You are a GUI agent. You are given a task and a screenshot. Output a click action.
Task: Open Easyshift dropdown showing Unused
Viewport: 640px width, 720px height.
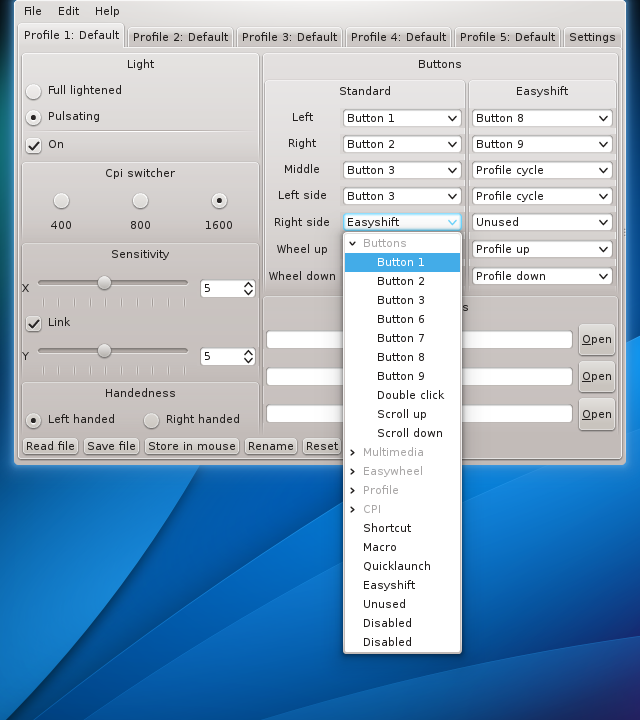pos(542,222)
